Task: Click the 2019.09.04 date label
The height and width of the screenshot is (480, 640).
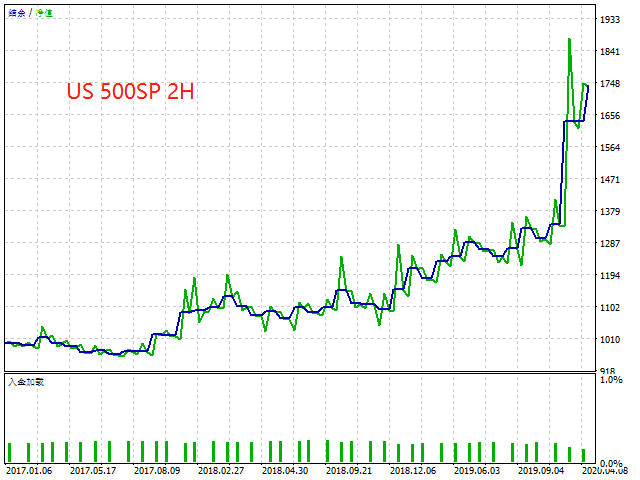Action: pyautogui.click(x=541, y=471)
